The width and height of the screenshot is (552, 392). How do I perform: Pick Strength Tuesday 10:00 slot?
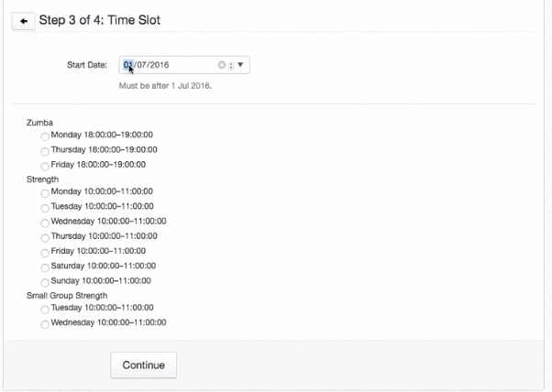pyautogui.click(x=45, y=207)
